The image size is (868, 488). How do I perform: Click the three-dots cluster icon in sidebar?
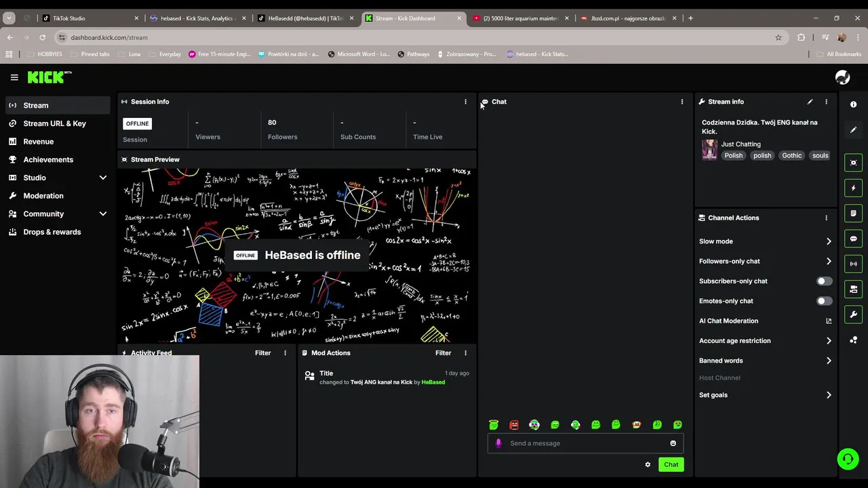coord(853,340)
